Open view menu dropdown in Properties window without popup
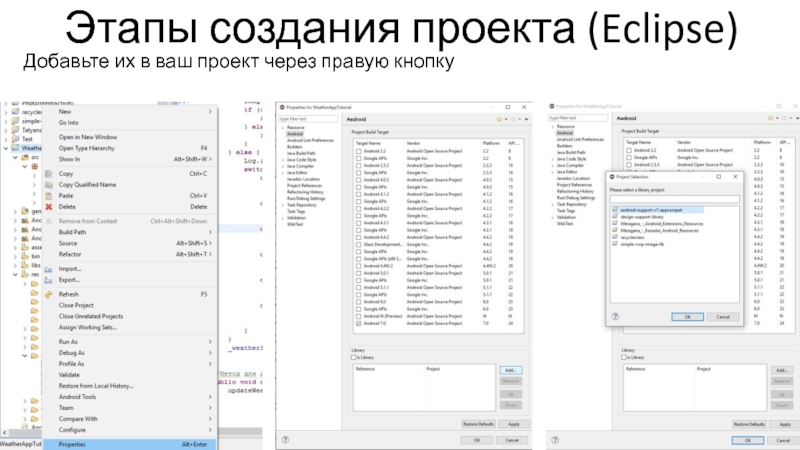 point(527,119)
